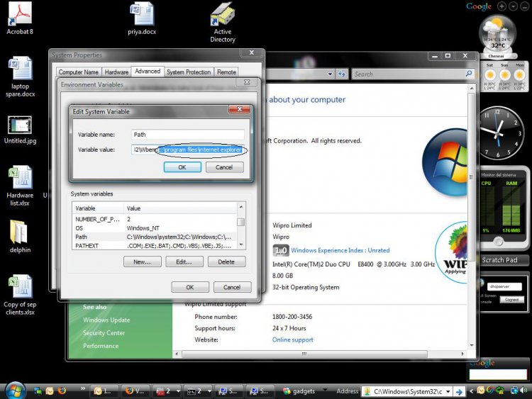Cancel the Edit System Variable dialog
Viewport: 532px width, 399px height.
pyautogui.click(x=224, y=167)
